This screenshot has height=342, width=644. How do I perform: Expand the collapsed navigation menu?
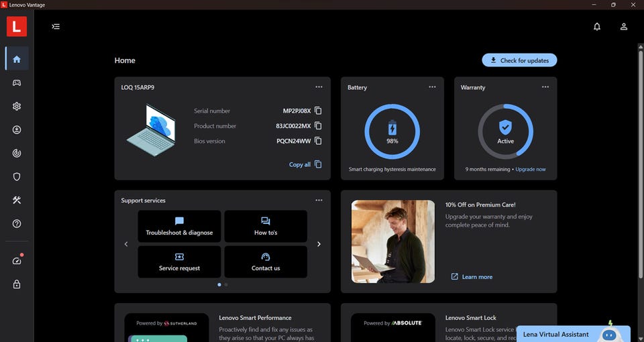tap(56, 27)
